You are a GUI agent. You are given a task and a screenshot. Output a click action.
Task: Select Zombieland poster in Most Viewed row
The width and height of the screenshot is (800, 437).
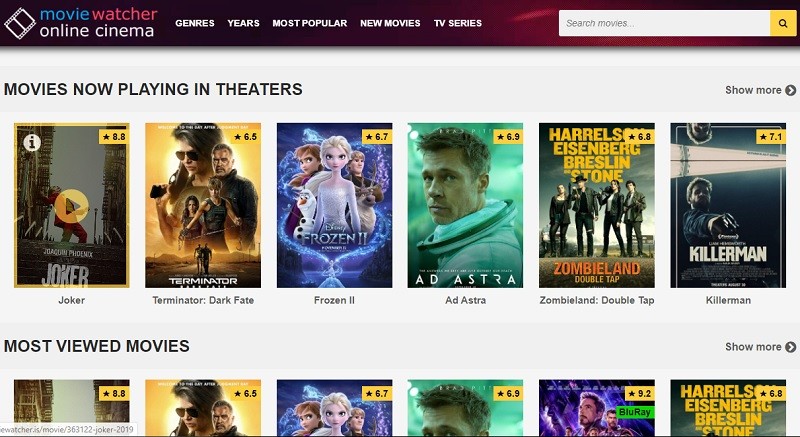pos(728,408)
